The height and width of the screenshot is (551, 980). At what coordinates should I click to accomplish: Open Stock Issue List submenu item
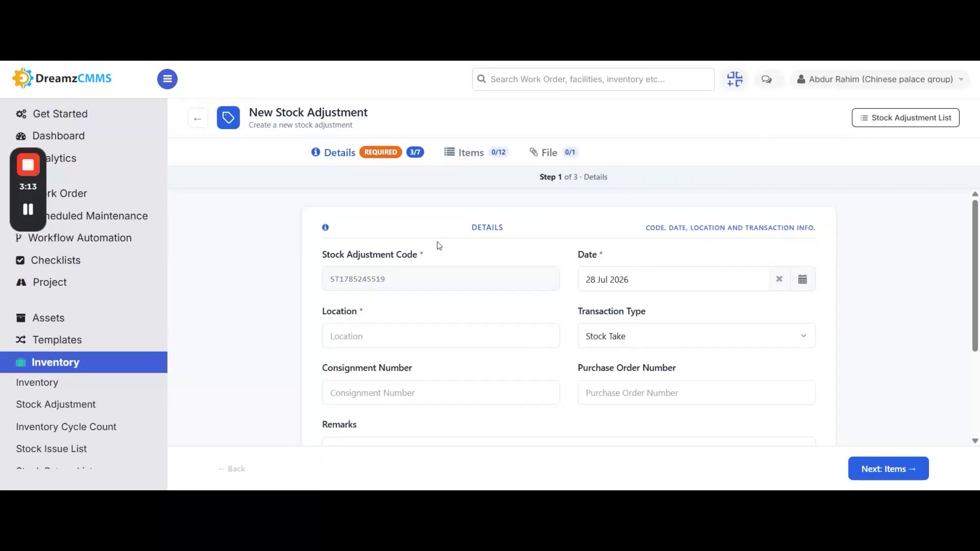(x=51, y=449)
